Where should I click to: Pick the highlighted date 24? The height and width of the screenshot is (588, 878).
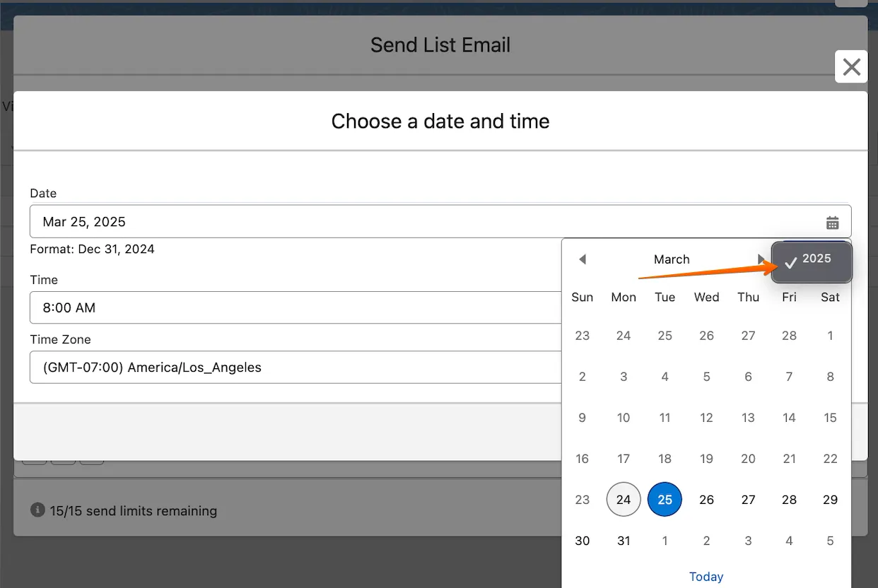pyautogui.click(x=624, y=500)
